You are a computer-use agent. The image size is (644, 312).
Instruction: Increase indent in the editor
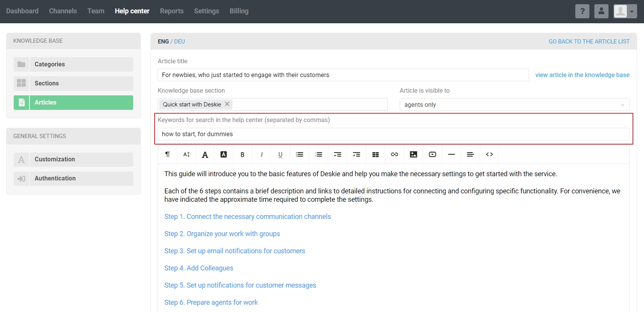coord(357,154)
